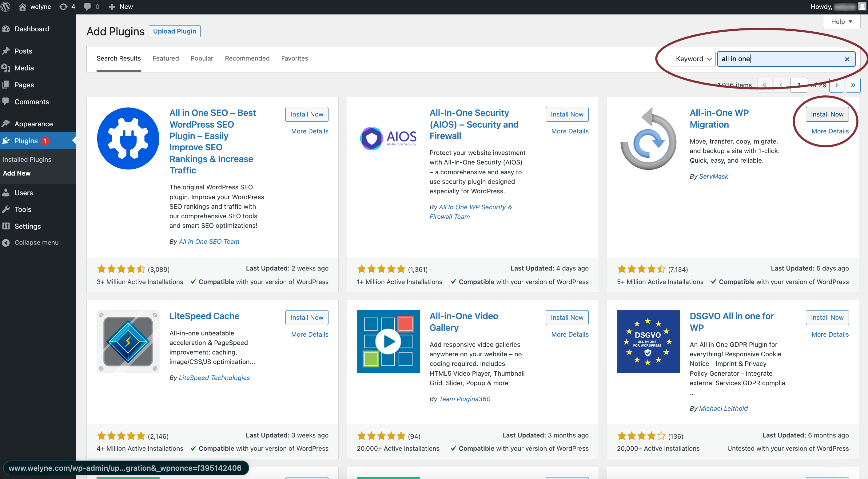The image size is (868, 479).
Task: Open the Michael Leithold author link
Action: click(723, 409)
